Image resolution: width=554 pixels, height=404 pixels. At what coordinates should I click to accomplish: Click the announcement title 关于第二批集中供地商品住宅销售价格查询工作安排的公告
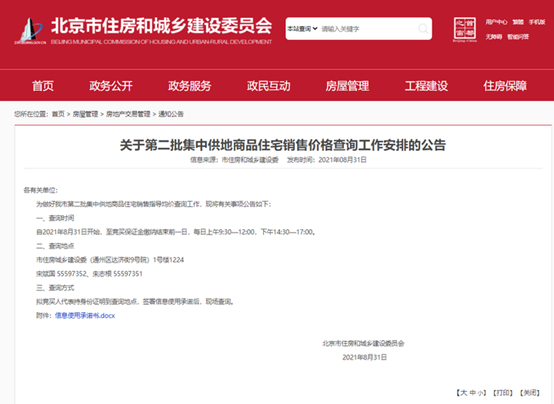[283, 145]
